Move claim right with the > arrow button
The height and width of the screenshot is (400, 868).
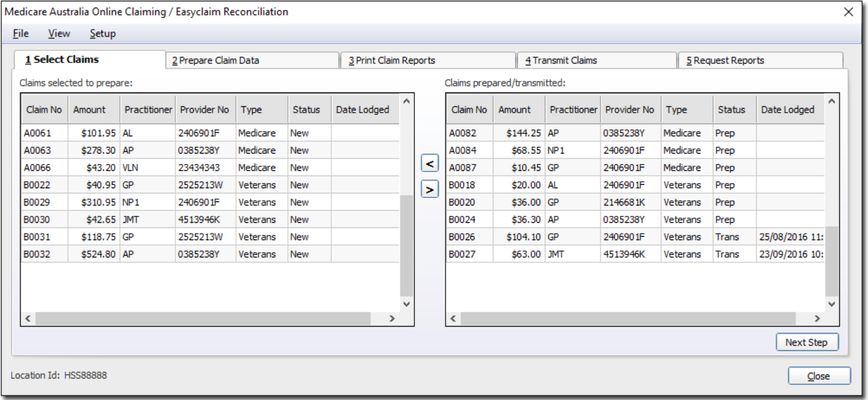coord(429,189)
